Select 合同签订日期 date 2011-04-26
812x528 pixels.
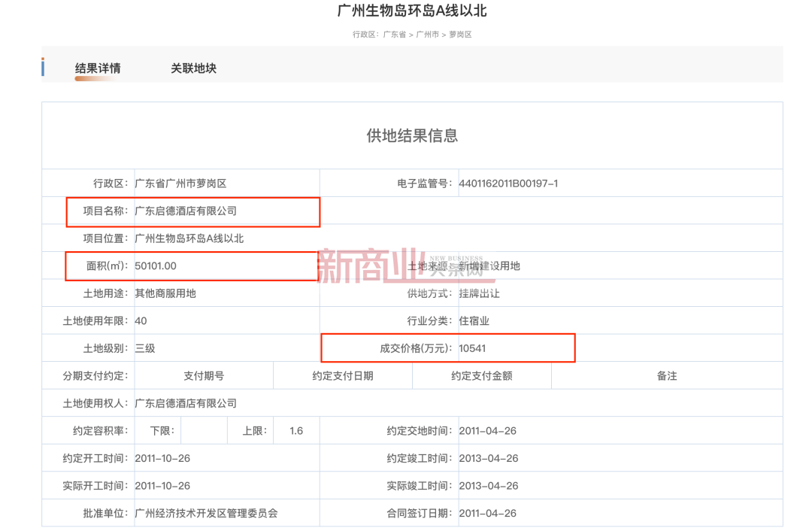click(x=488, y=513)
